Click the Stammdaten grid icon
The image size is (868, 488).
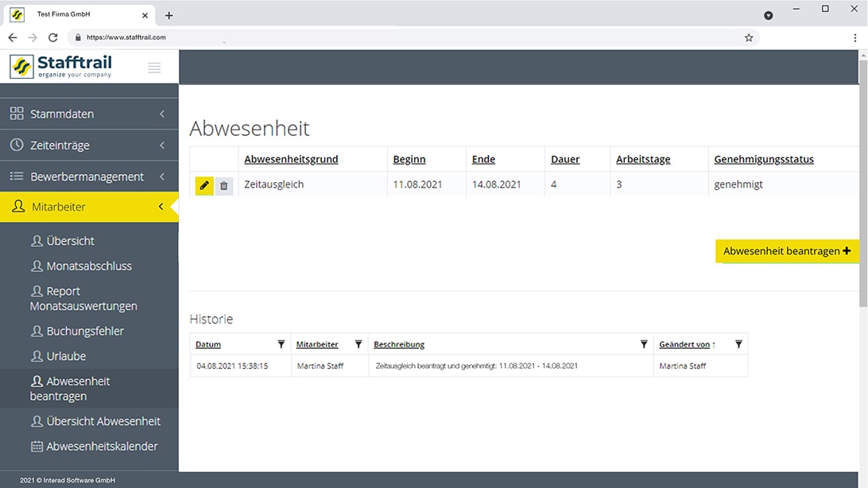click(x=17, y=114)
